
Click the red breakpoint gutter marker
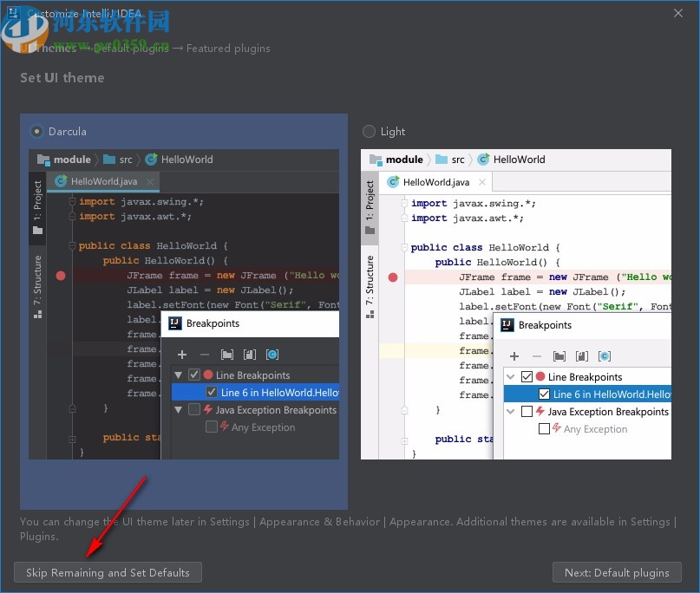60,276
